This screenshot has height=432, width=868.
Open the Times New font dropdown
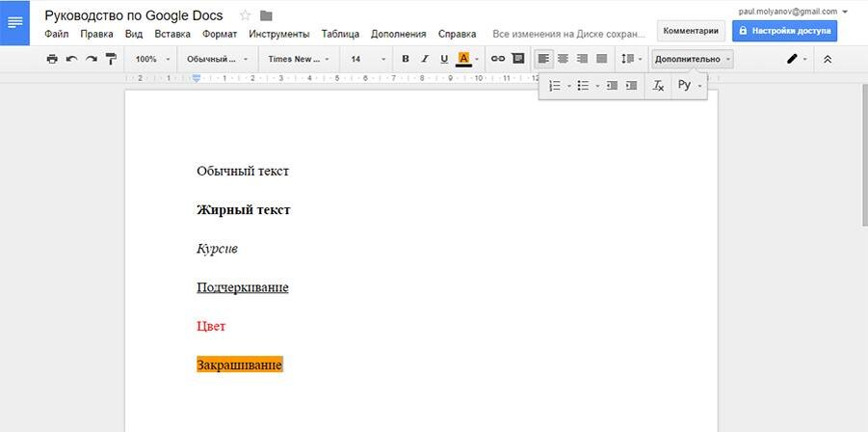tap(299, 59)
